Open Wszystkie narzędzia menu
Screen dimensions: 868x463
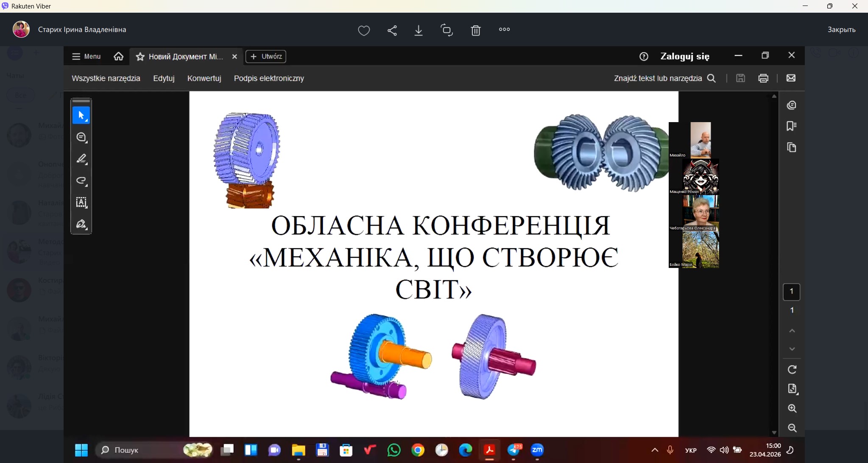pos(106,78)
